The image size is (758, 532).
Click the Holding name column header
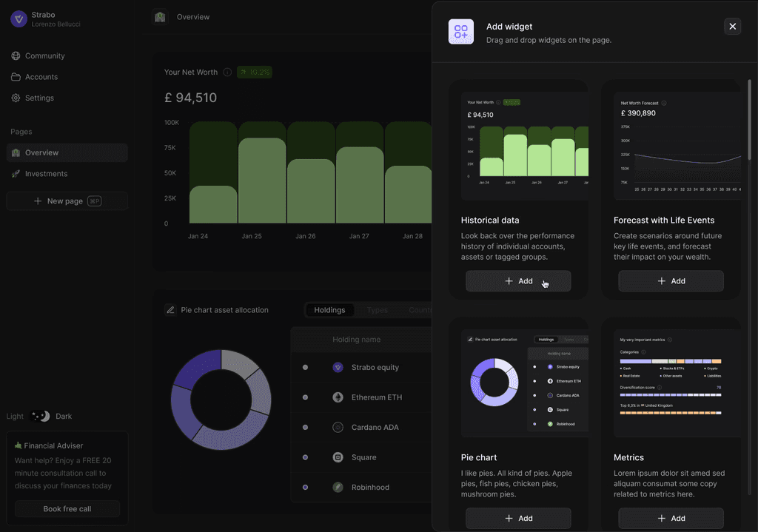(356, 340)
